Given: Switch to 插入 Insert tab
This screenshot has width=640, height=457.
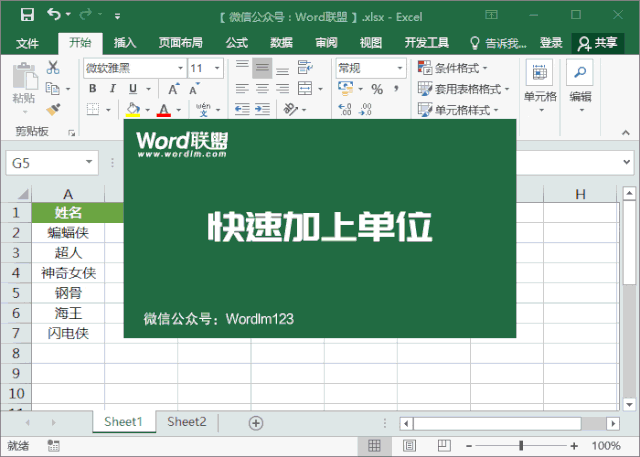Looking at the screenshot, I should coord(125,43).
